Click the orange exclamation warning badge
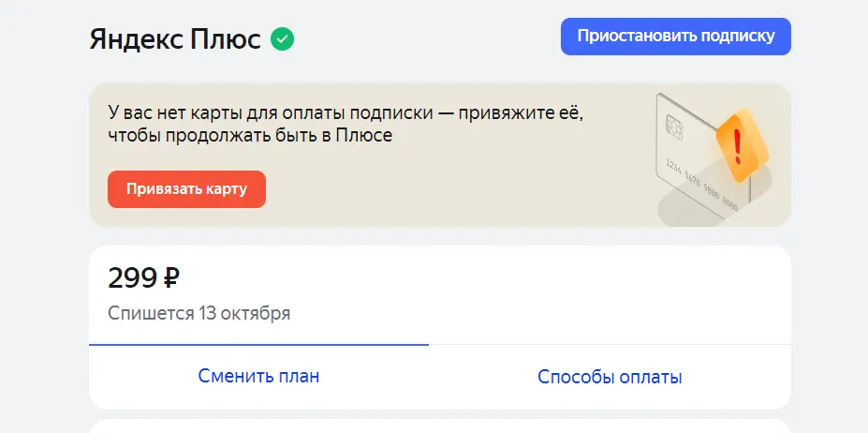The image size is (868, 433). coord(742,145)
